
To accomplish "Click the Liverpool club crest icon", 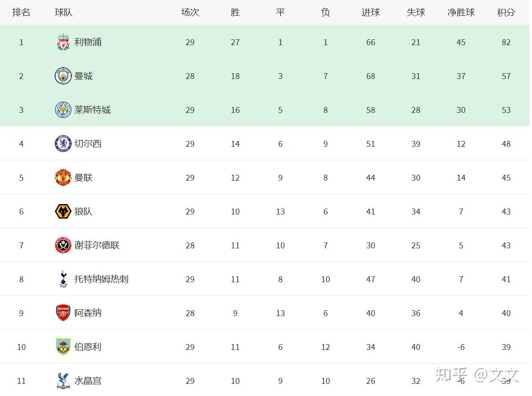I will [63, 42].
